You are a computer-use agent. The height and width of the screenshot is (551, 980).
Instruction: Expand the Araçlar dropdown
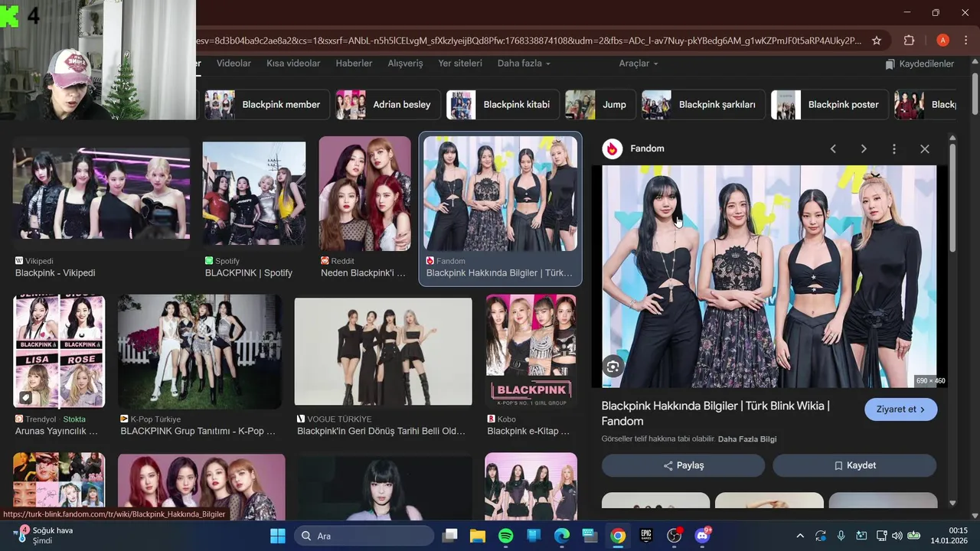[639, 64]
